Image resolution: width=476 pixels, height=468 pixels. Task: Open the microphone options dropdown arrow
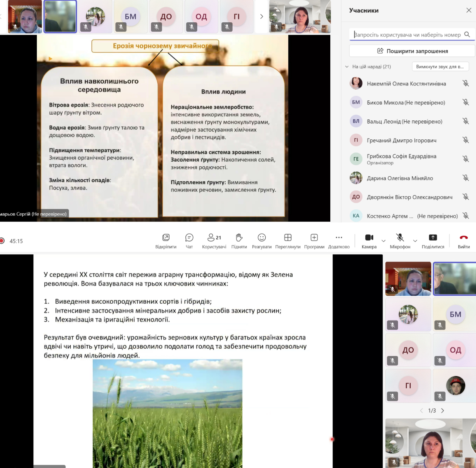pos(415,241)
